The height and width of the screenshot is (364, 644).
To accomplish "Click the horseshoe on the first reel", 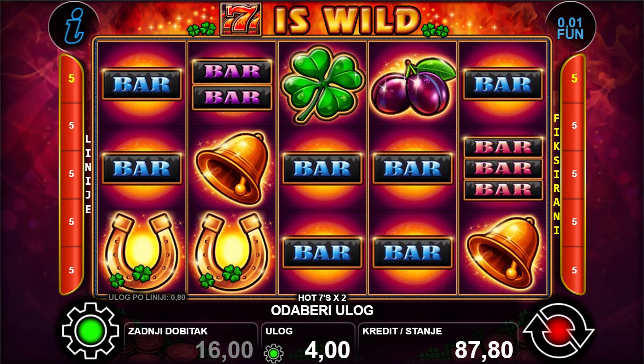I will coord(142,251).
